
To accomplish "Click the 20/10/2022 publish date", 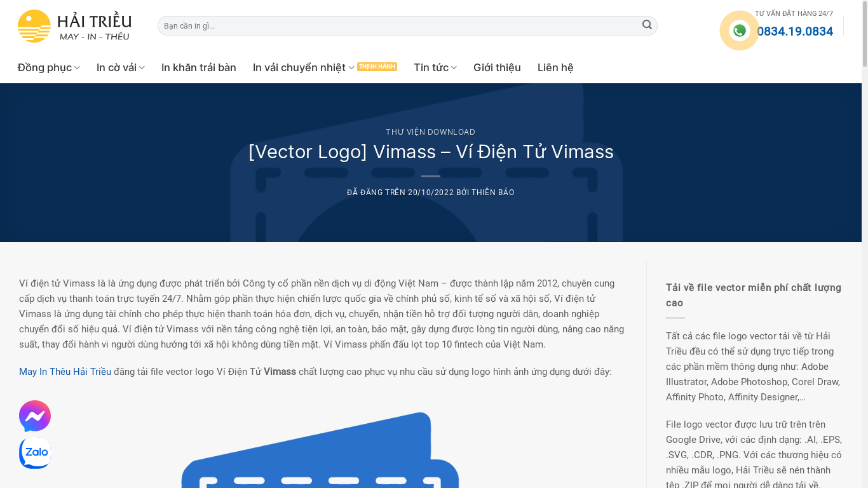I will (x=431, y=193).
